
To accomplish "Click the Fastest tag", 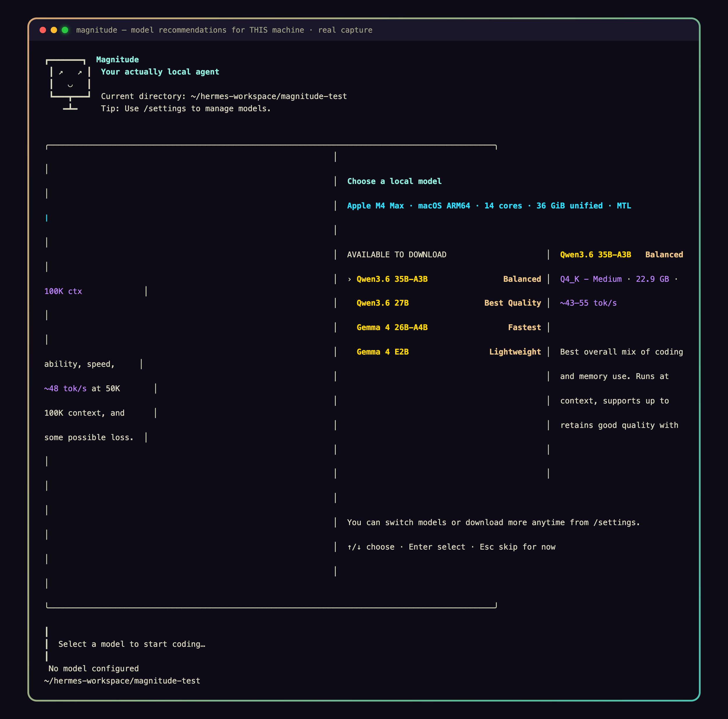I will click(524, 328).
